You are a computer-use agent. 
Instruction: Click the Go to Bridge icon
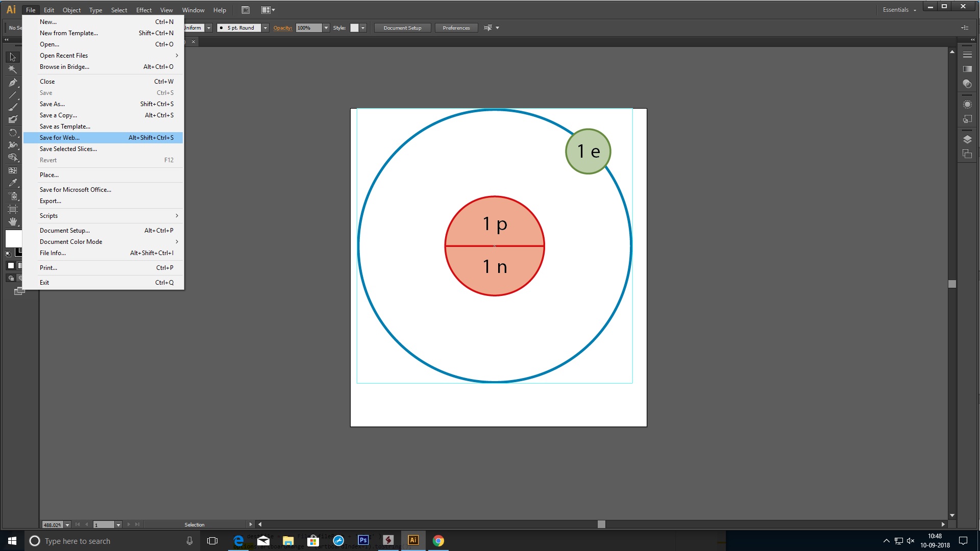[x=246, y=10]
